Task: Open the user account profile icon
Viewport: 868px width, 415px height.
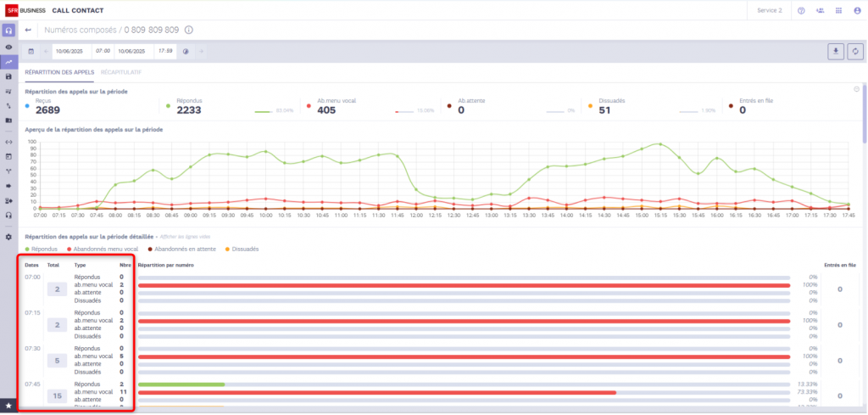Action: pyautogui.click(x=858, y=10)
